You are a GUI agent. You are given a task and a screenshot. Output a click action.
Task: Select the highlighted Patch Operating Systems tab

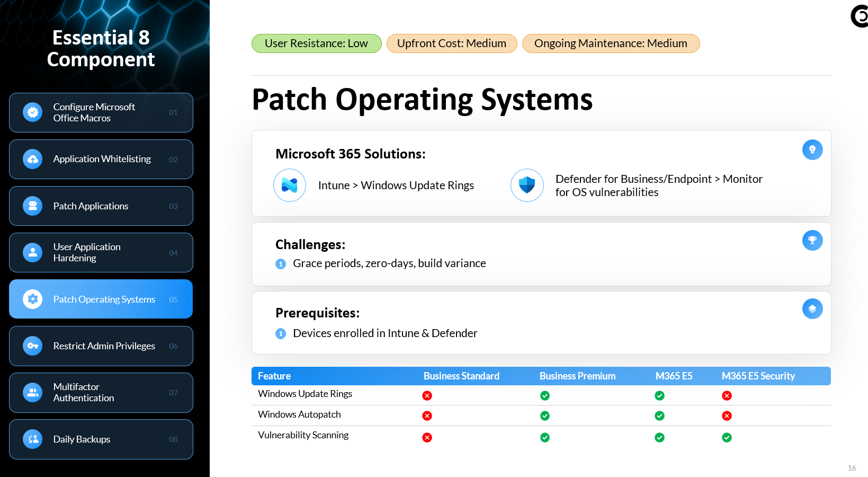pyautogui.click(x=101, y=299)
